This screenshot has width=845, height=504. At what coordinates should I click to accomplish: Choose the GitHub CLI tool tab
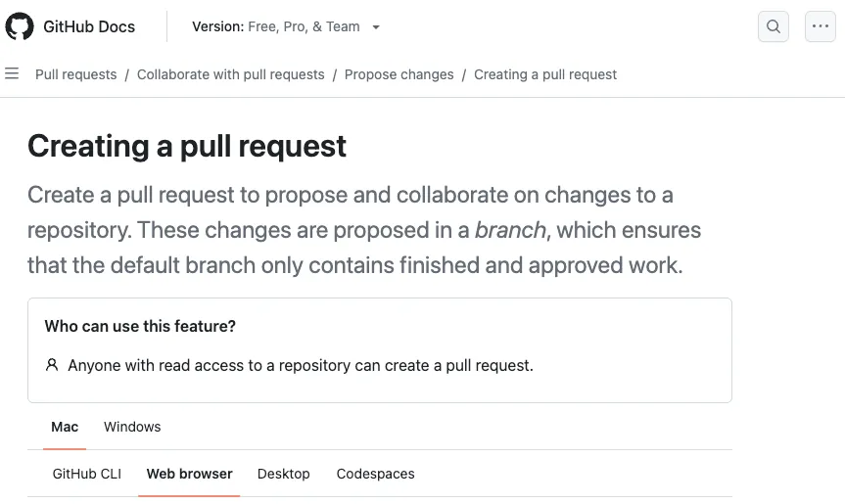pos(87,474)
